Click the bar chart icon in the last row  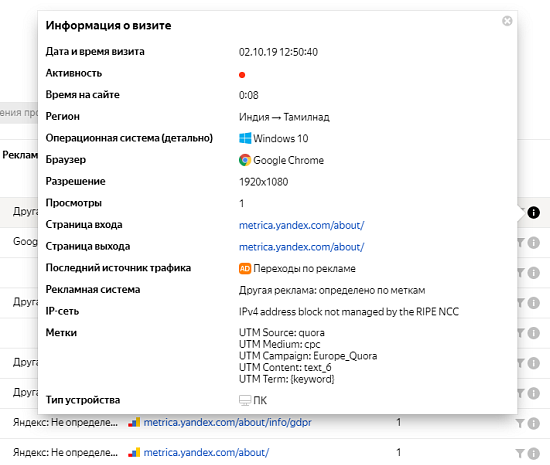[134, 452]
